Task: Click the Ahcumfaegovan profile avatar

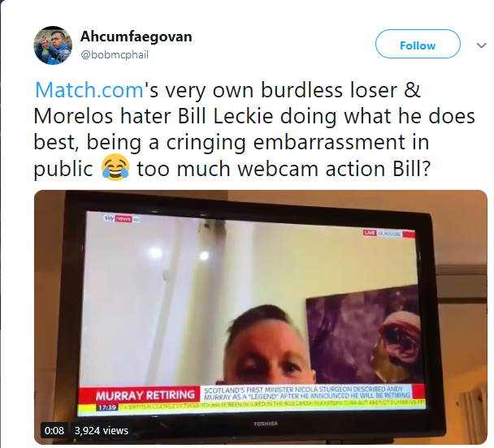Action: coord(53,45)
